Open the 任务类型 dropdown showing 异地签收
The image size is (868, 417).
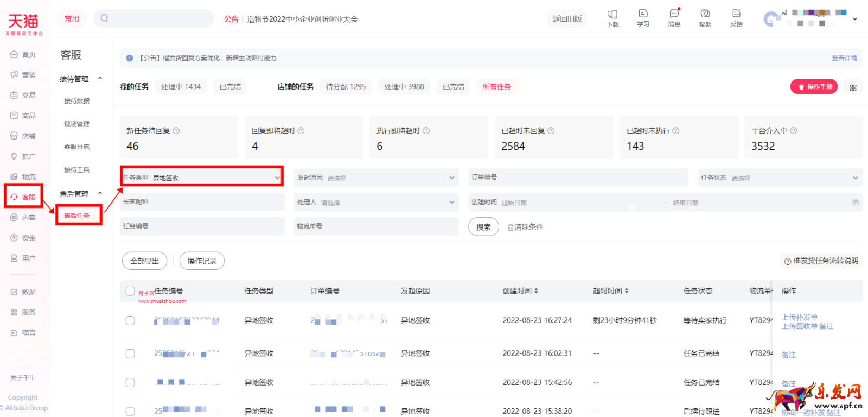pyautogui.click(x=202, y=177)
